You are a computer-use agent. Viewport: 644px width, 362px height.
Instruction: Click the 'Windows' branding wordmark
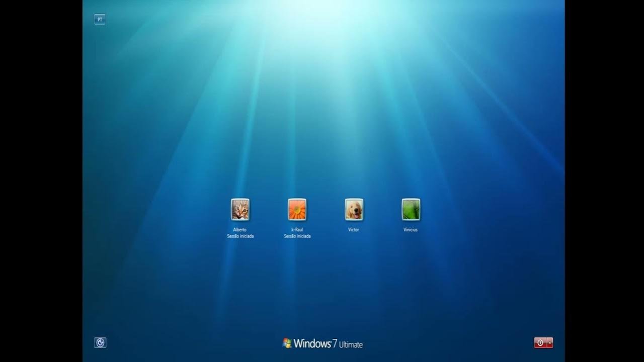(312, 344)
